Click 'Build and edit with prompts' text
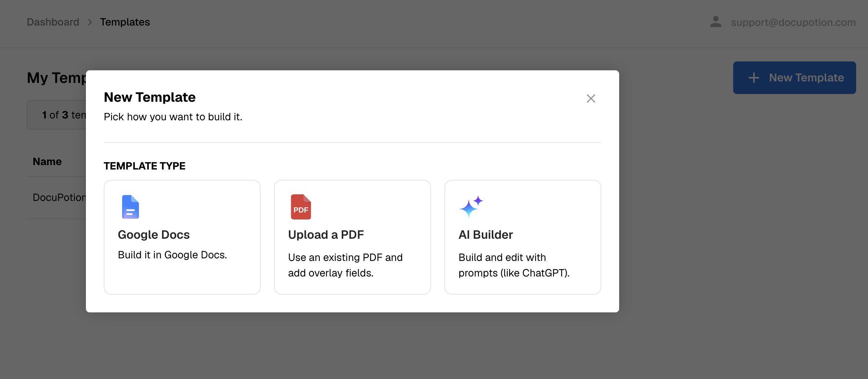The image size is (868, 379). pyautogui.click(x=514, y=265)
